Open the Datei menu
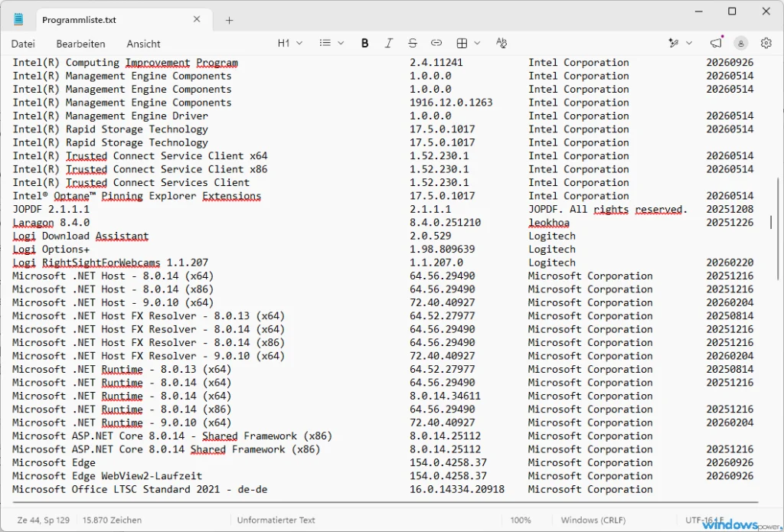Screen dimensions: 784x532 (23, 44)
